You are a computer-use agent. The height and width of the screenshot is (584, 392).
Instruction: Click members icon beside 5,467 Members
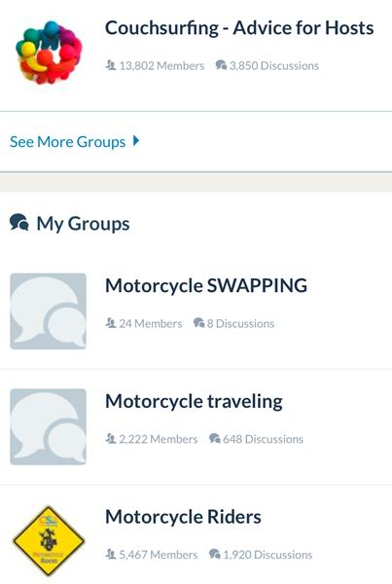click(111, 554)
